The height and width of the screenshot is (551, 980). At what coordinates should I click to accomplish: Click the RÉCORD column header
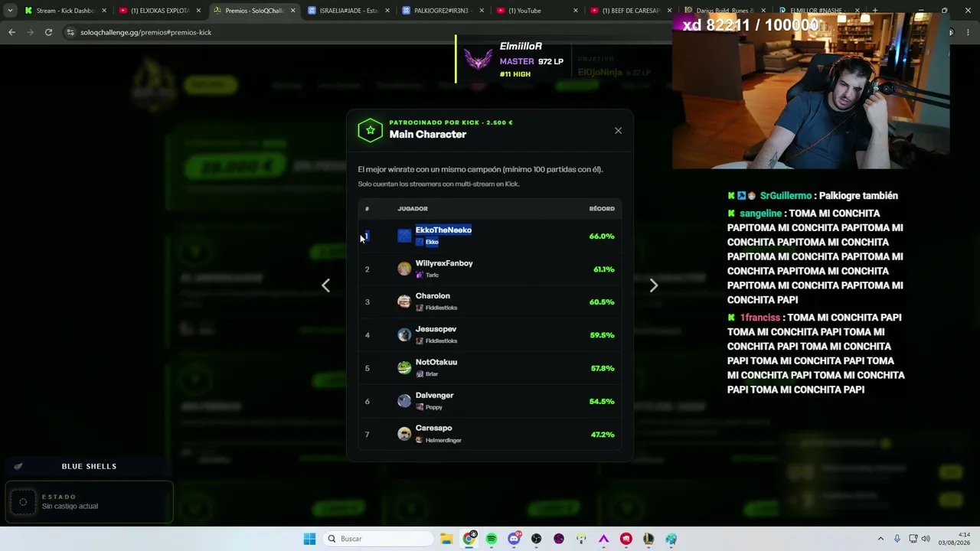point(602,209)
